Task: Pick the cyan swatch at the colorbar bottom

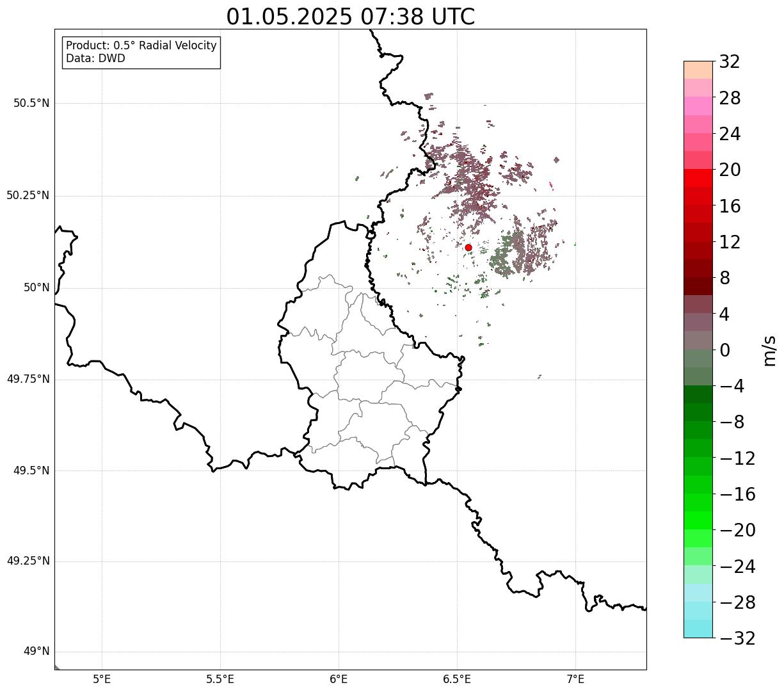Action: pyautogui.click(x=698, y=629)
